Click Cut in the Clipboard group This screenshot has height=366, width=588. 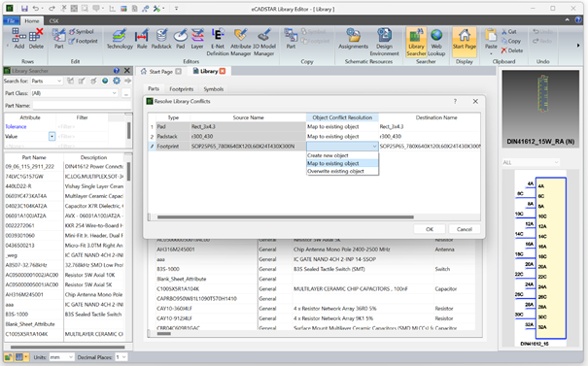click(509, 32)
